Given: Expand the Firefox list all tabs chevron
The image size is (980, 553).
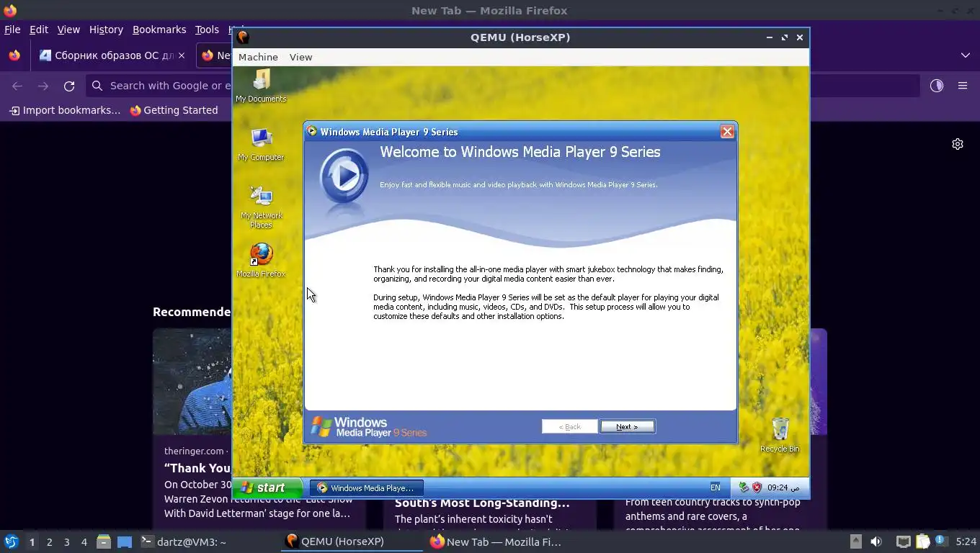Looking at the screenshot, I should [966, 55].
